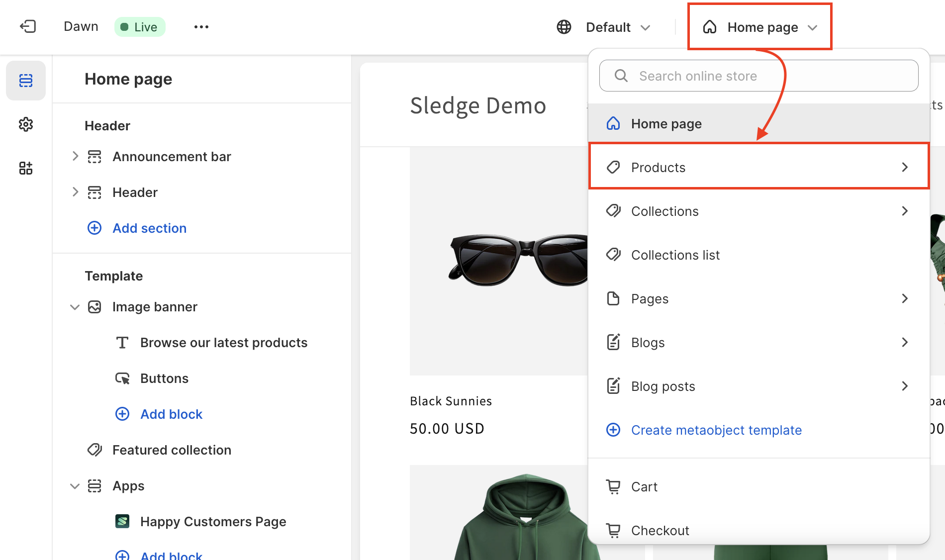The height and width of the screenshot is (560, 945).
Task: Open the Blogs menu entry
Action: tap(648, 342)
